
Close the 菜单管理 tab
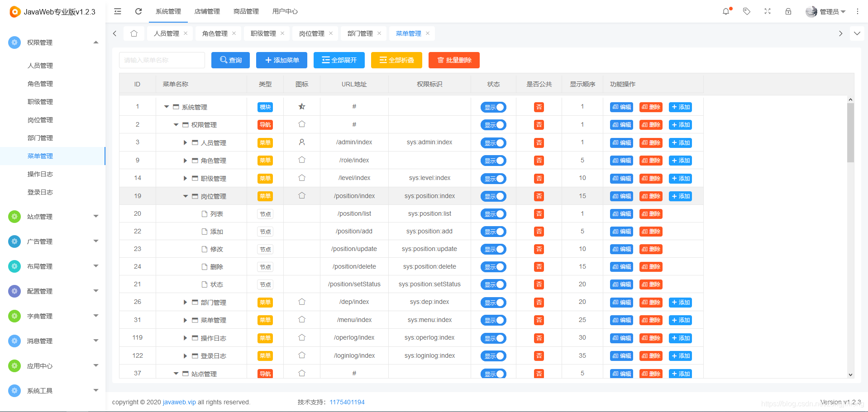pyautogui.click(x=428, y=33)
